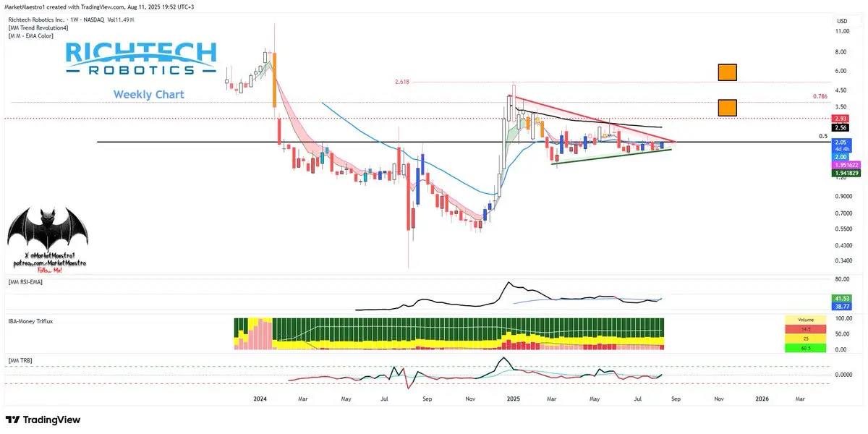Click the 0.4300 price axis value

(844, 245)
